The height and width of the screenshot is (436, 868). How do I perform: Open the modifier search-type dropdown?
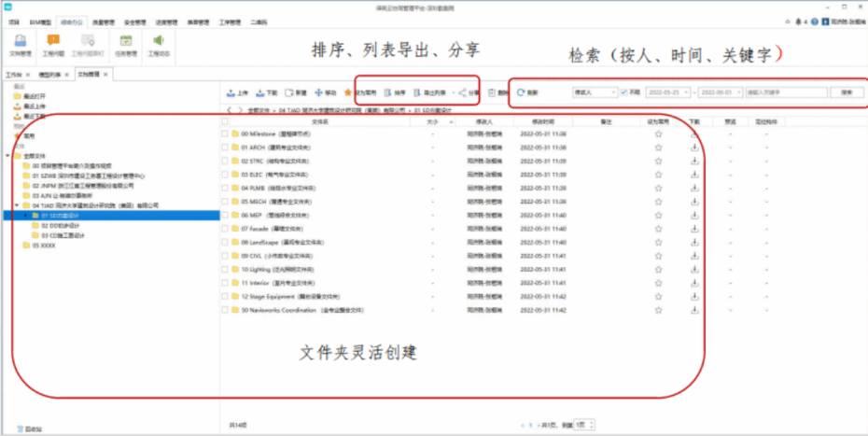click(x=595, y=92)
